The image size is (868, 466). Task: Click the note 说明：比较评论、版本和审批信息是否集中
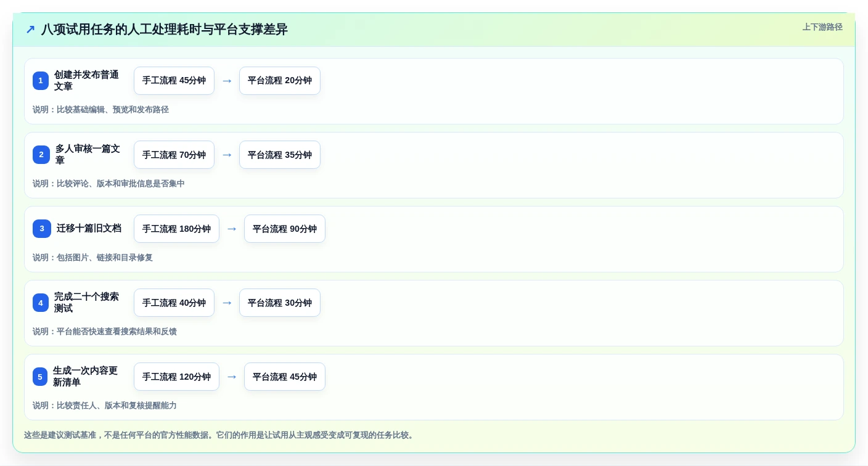(x=108, y=184)
